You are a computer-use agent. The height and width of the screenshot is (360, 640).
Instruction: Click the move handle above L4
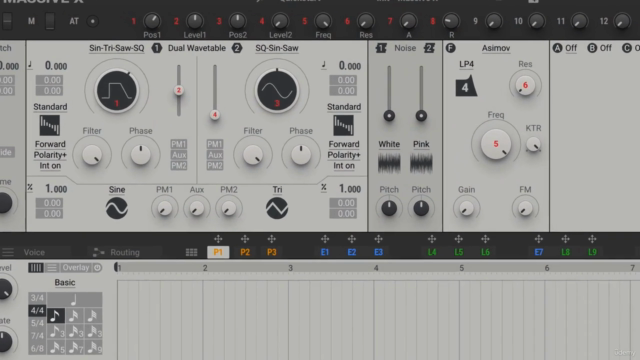(x=432, y=239)
